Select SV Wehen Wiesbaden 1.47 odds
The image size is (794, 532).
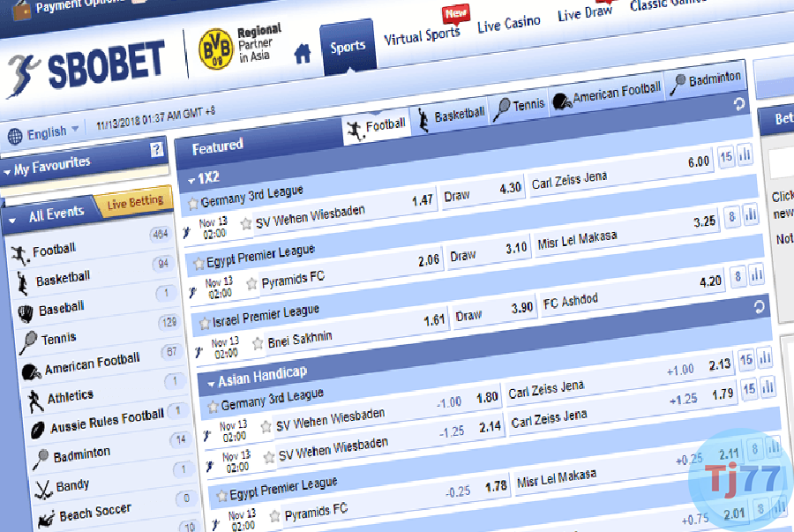(422, 200)
